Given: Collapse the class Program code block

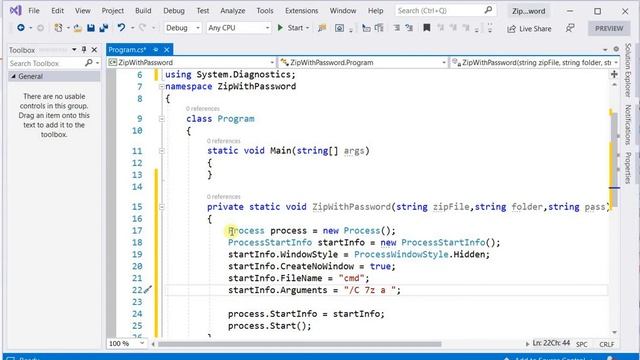Looking at the screenshot, I should click(x=162, y=119).
